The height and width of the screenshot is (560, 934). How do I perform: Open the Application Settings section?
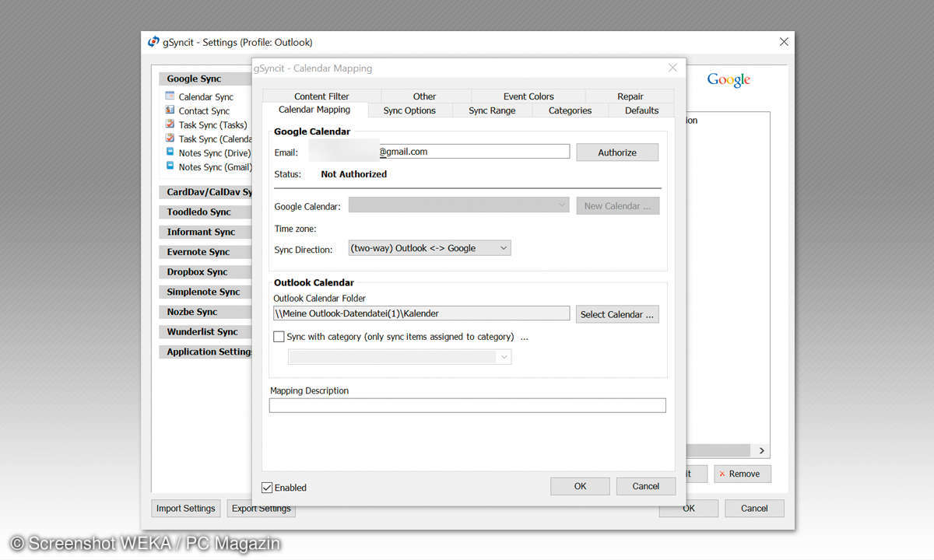point(205,352)
